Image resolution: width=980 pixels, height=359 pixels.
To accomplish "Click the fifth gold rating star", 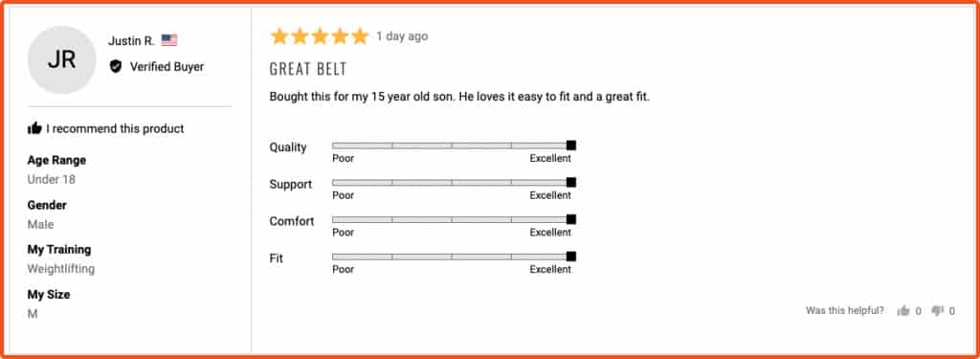I will [x=360, y=36].
